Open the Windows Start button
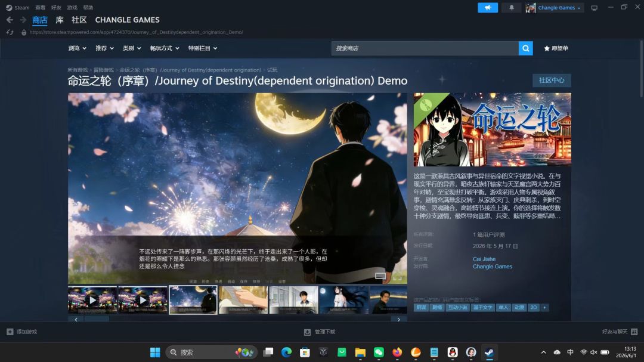 coord(155,352)
